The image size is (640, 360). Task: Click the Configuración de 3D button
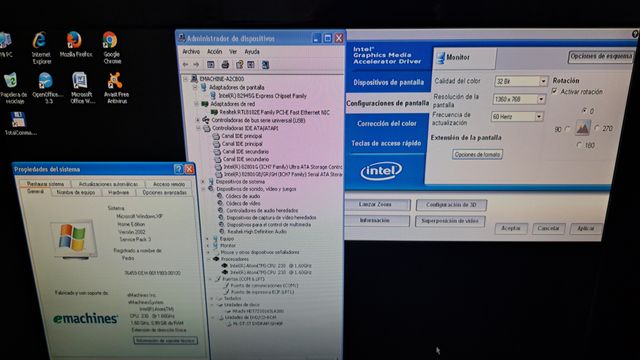coord(451,205)
